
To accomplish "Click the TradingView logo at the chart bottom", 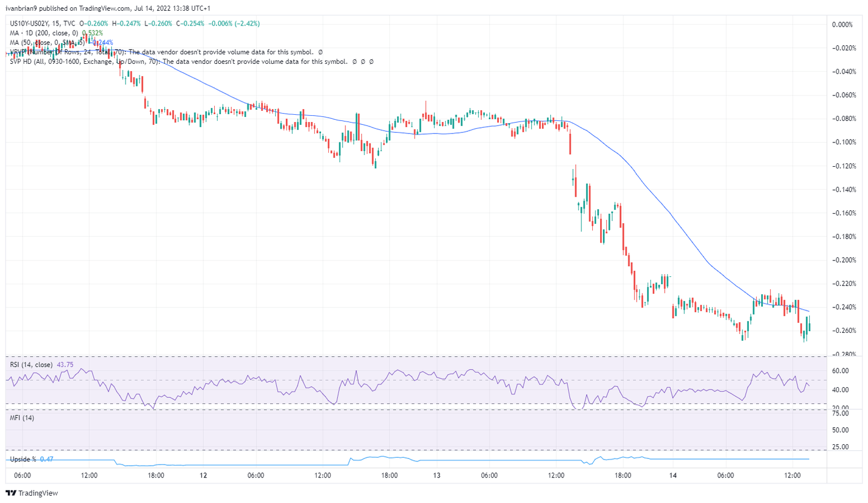I will pyautogui.click(x=32, y=493).
